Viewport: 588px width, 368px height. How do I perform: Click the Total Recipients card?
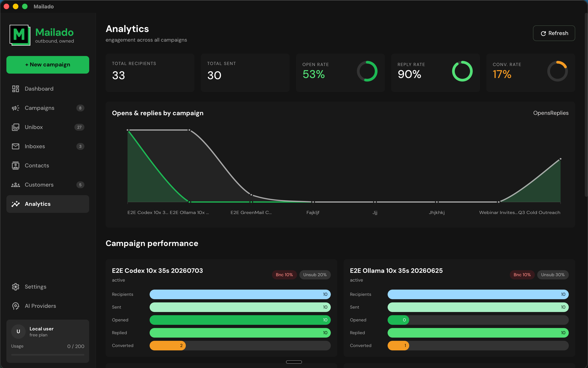point(150,73)
